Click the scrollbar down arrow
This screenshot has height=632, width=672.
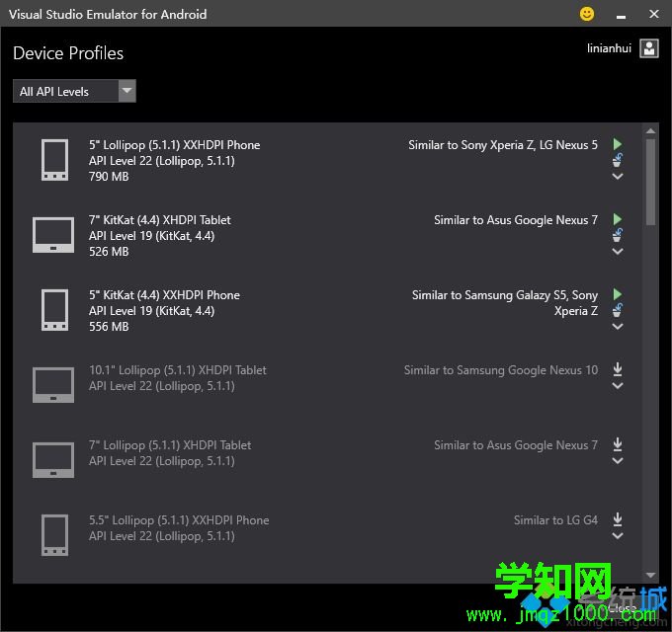tap(650, 575)
